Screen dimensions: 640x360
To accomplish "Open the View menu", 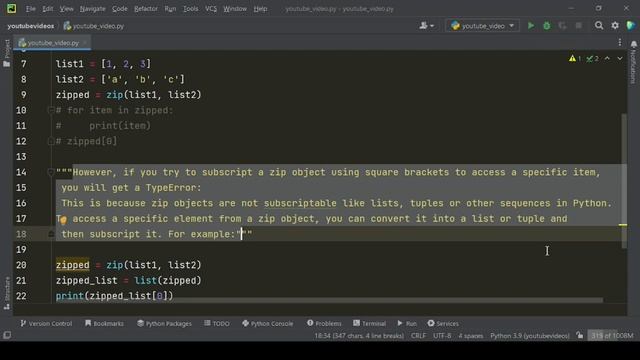I will click(x=66, y=9).
